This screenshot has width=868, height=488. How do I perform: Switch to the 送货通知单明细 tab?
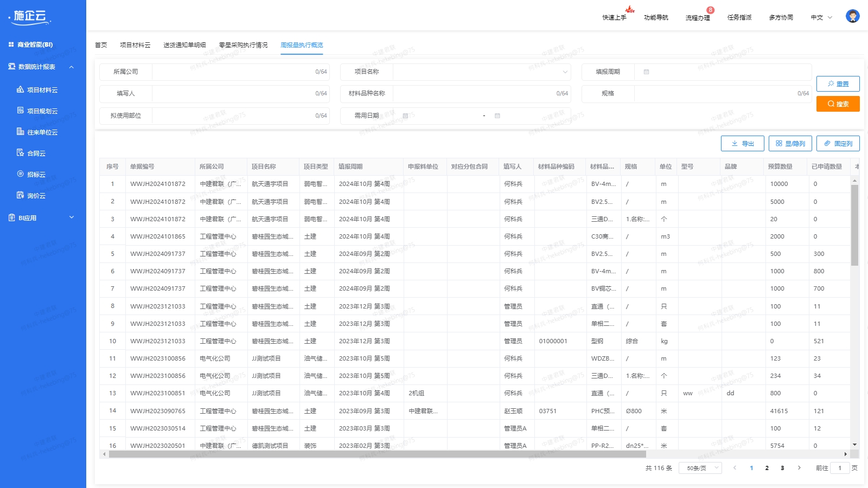coord(184,45)
